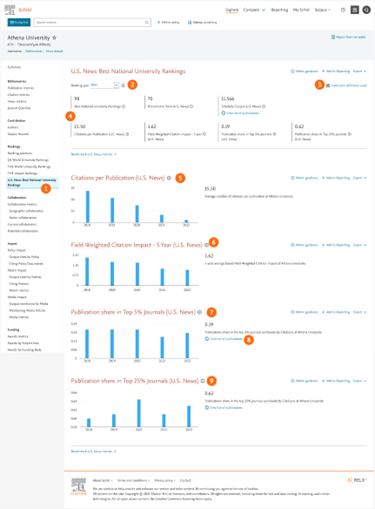Open Awards by Funding Body in sidebar
Screen dimensions: 375x509
tap(24, 350)
